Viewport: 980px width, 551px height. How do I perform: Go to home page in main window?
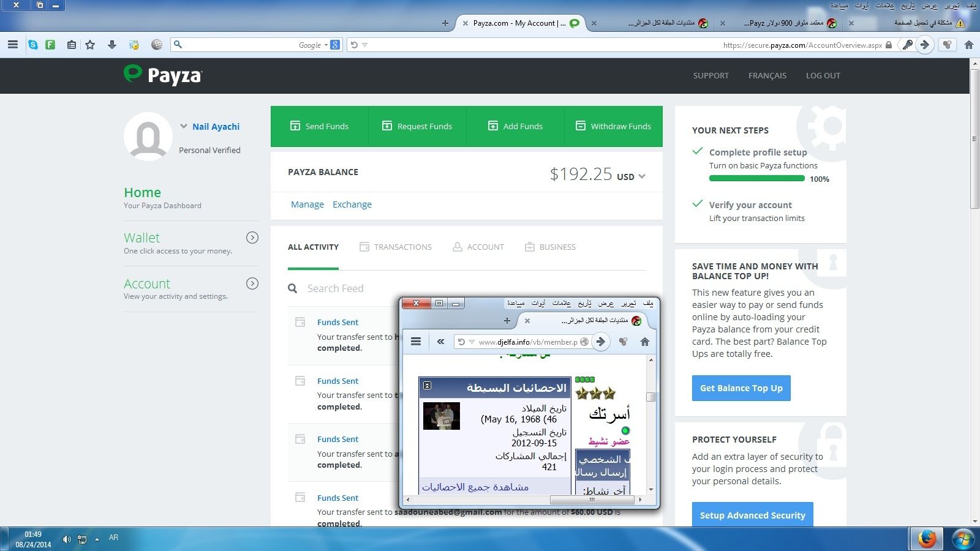point(969,45)
